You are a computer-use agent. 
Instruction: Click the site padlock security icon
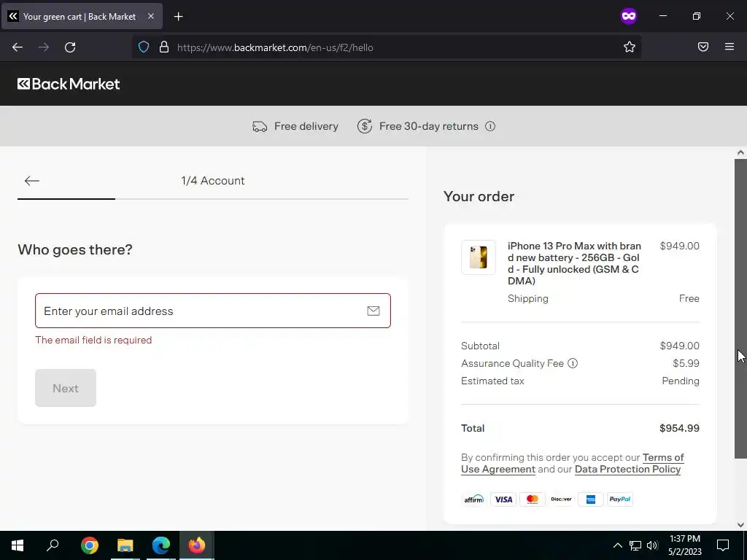(164, 47)
